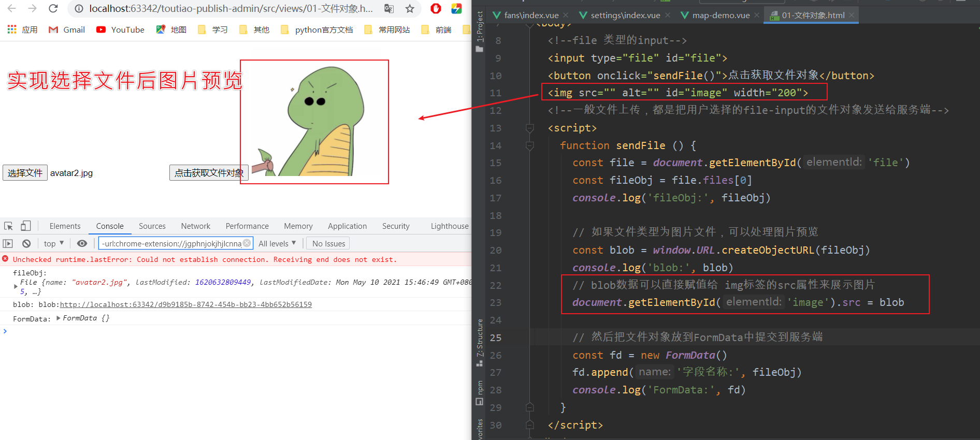The height and width of the screenshot is (440, 980).
Task: Open the translate page icon
Action: click(389, 8)
